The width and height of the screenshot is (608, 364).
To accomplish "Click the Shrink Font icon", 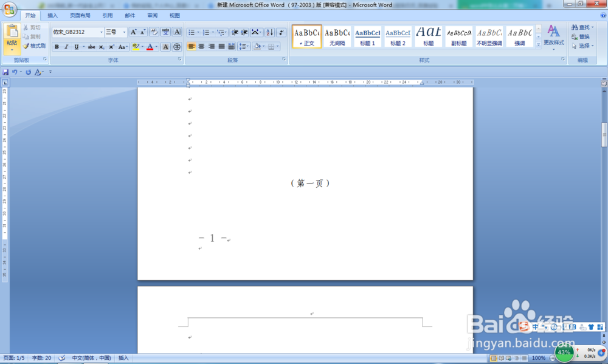I will click(x=143, y=32).
